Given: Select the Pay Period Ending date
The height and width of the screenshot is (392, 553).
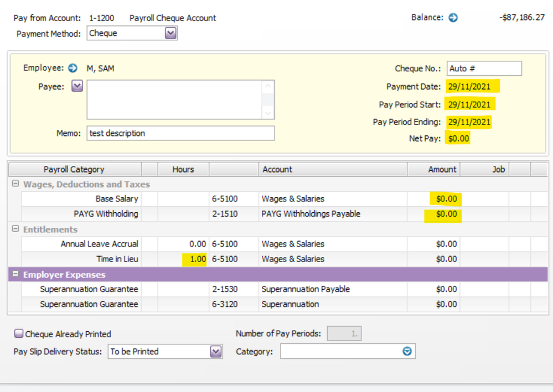Looking at the screenshot, I should [470, 122].
